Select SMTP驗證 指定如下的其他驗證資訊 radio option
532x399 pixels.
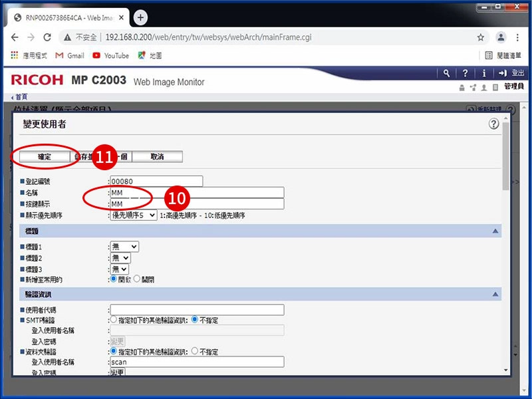pyautogui.click(x=114, y=320)
